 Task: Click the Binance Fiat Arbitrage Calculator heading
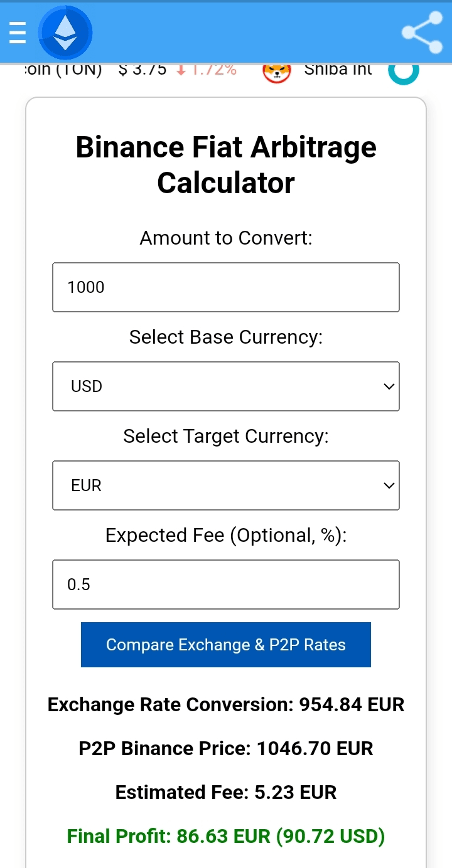226,165
